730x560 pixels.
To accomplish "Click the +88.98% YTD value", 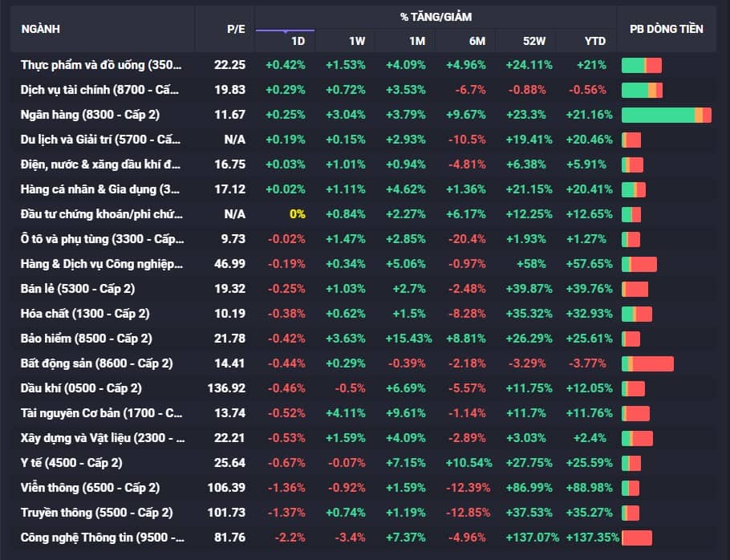I will [590, 488].
